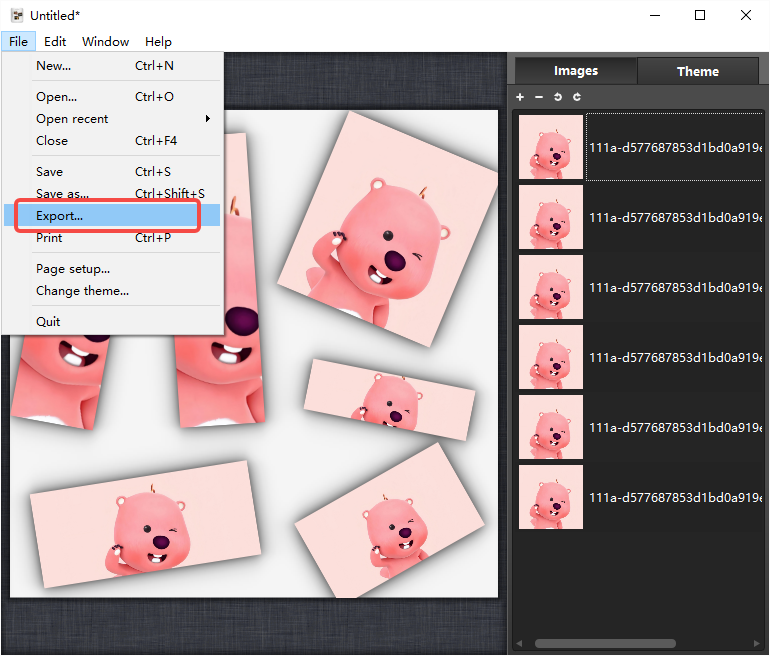Select the top-right tilted photo on canvas

click(x=388, y=229)
